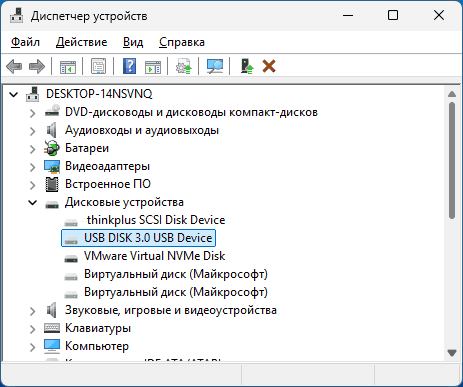Click the drive icon of VMware Virtual NVMe
The width and height of the screenshot is (463, 387).
click(71, 258)
